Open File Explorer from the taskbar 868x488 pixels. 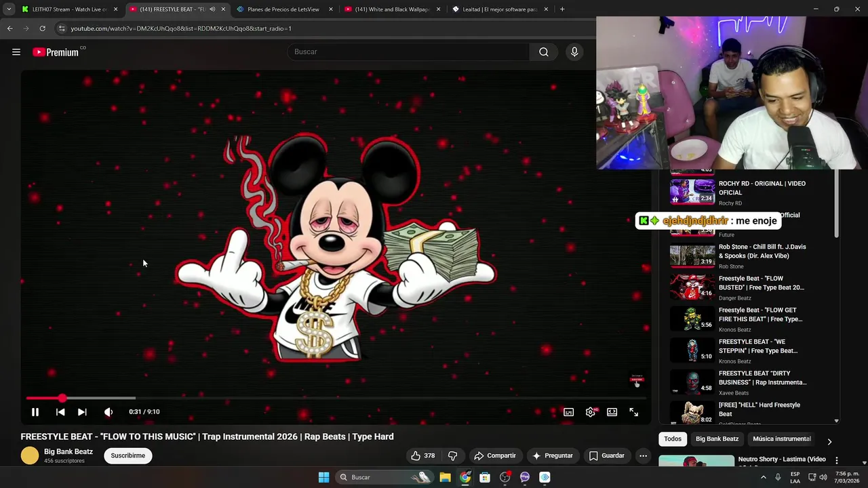pos(445,477)
